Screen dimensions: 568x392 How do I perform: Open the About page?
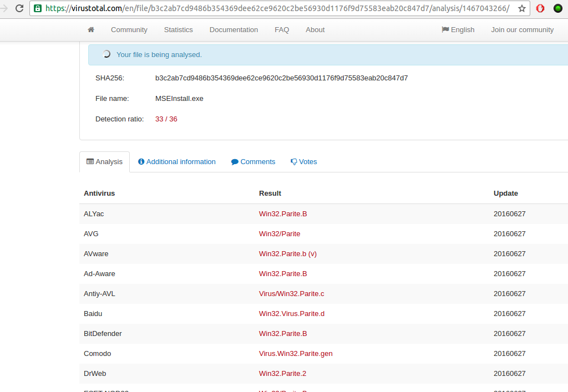(x=315, y=30)
